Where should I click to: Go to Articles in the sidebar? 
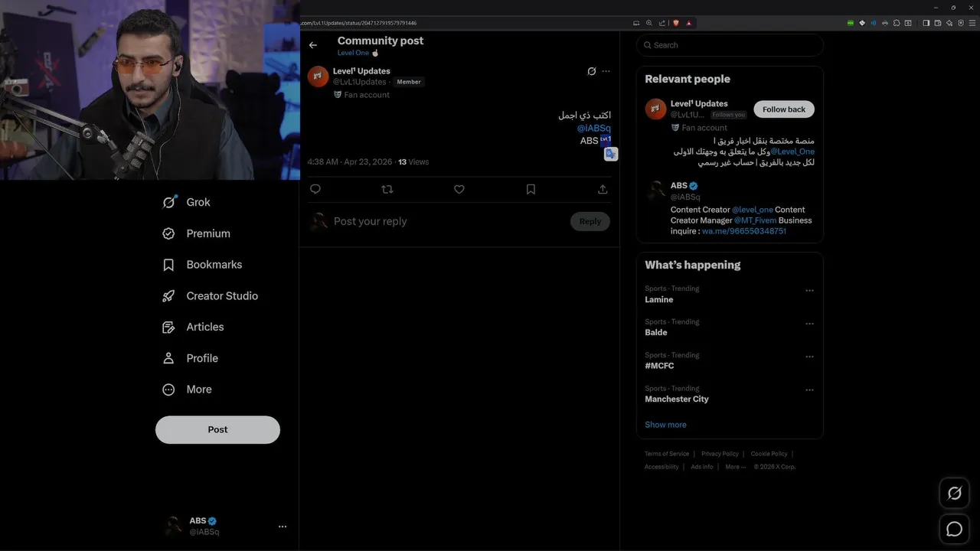click(193, 327)
